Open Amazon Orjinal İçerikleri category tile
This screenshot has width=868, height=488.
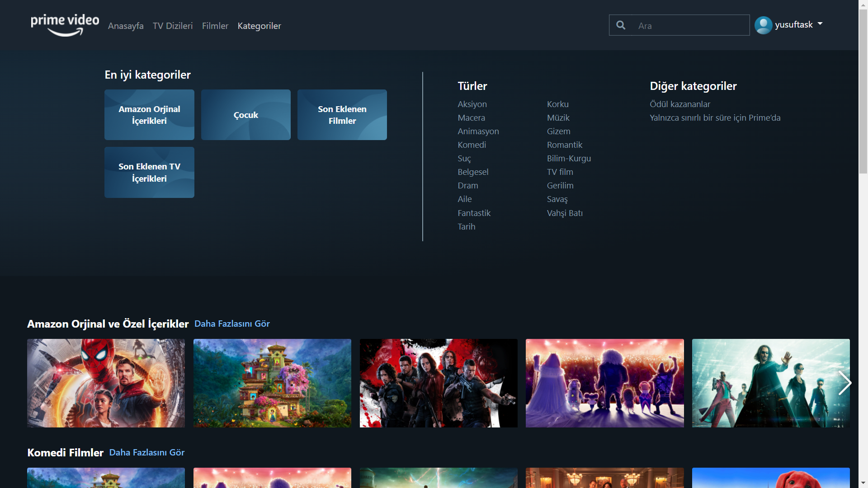pos(149,115)
